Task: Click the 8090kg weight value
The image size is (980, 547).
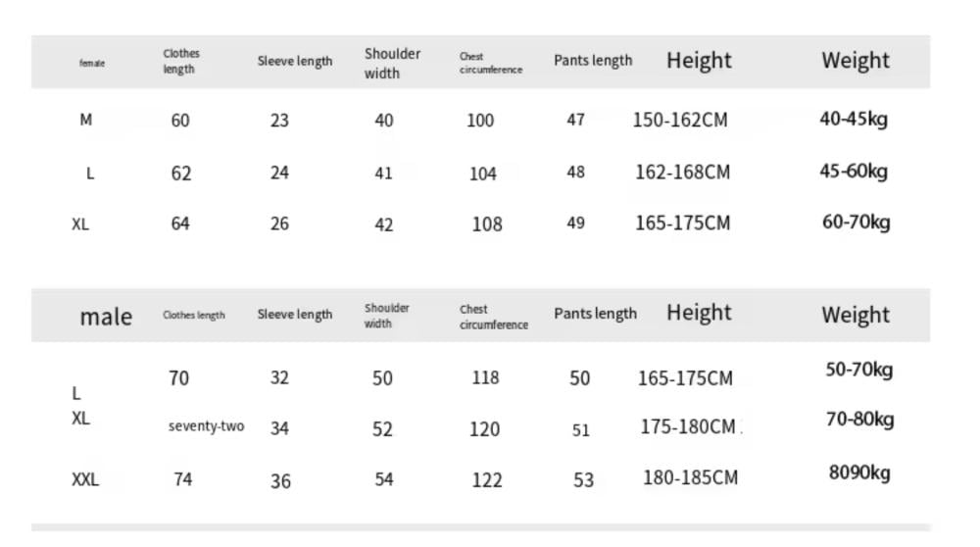Action: [x=859, y=472]
